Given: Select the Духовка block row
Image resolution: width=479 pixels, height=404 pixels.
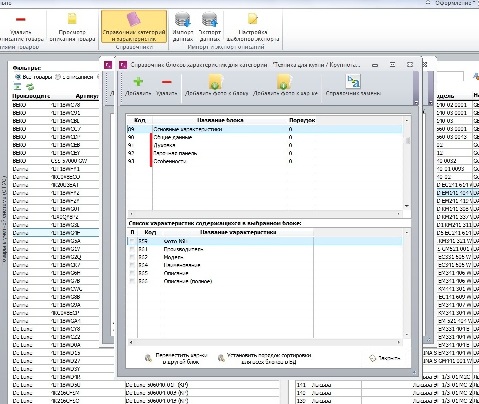Looking at the screenshot, I should click(265, 145).
